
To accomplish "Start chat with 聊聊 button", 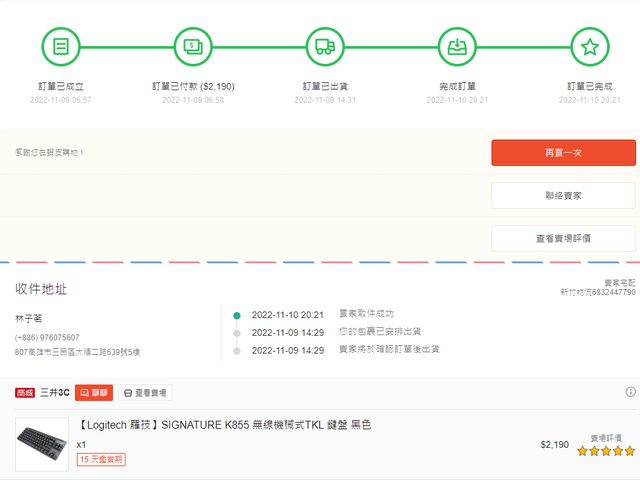I will point(94,393).
